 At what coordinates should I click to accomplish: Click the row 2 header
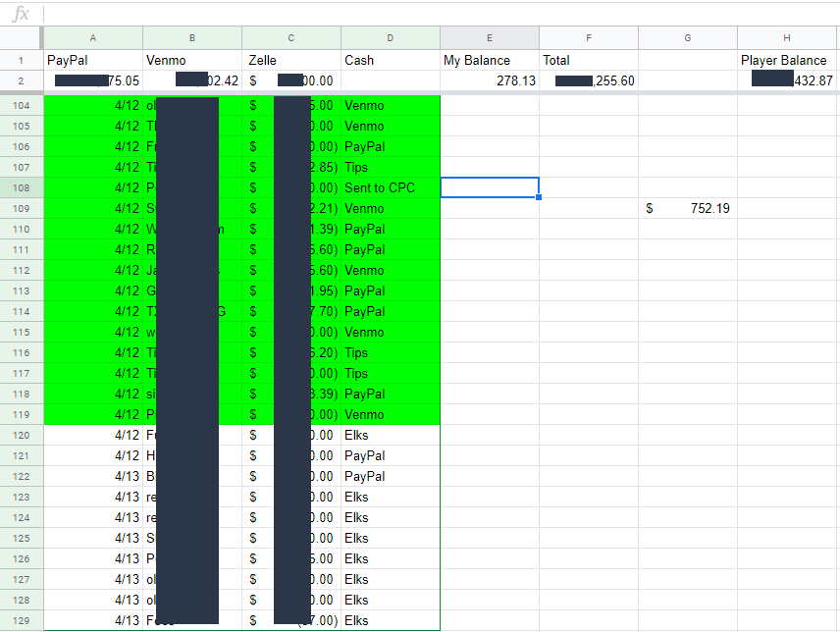22,80
